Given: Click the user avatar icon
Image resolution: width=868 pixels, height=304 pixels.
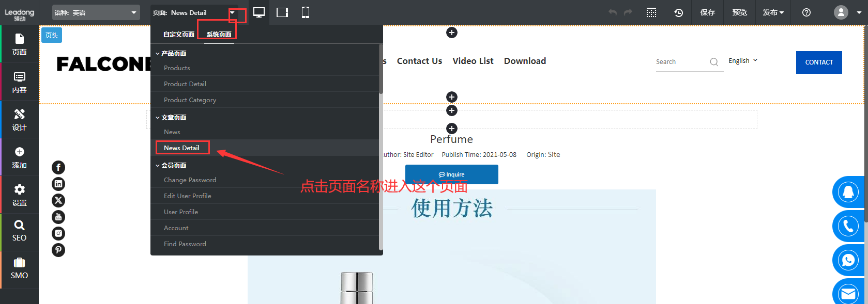Looking at the screenshot, I should [841, 12].
